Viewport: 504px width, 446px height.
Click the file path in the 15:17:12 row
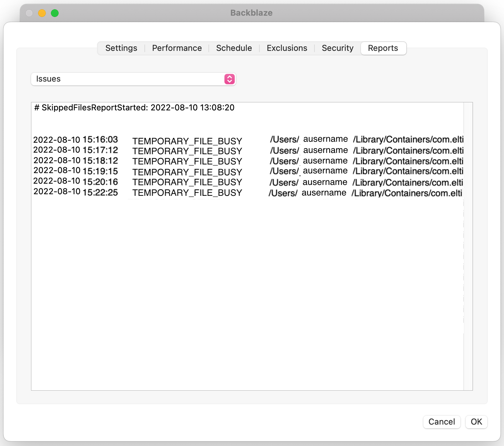pos(367,150)
